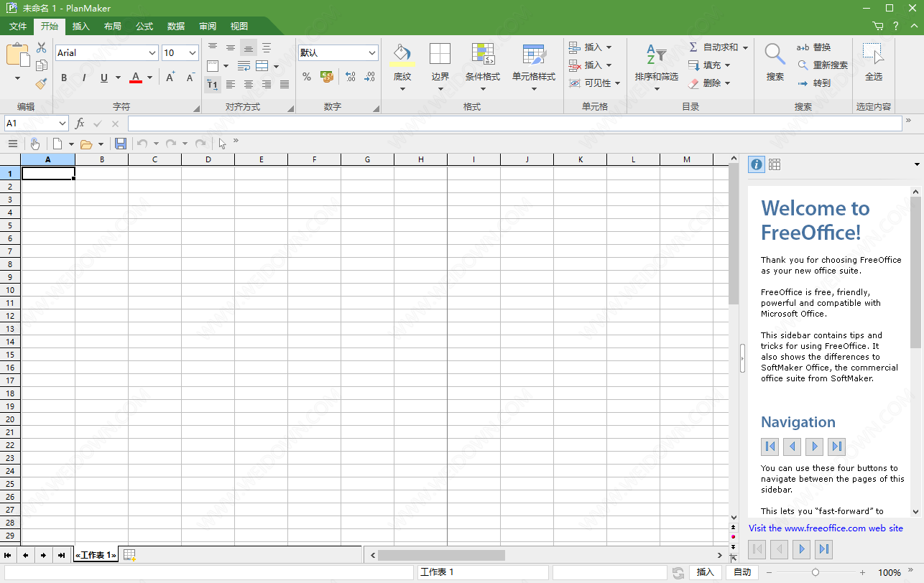The image size is (924, 583).
Task: Set horizontal alignment to justified
Action: [285, 85]
